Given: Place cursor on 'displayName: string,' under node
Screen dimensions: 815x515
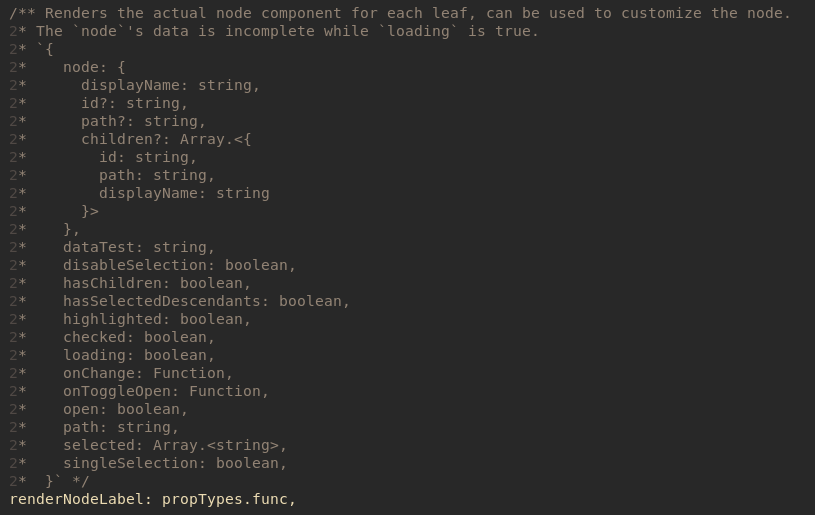Looking at the screenshot, I should click(170, 85).
